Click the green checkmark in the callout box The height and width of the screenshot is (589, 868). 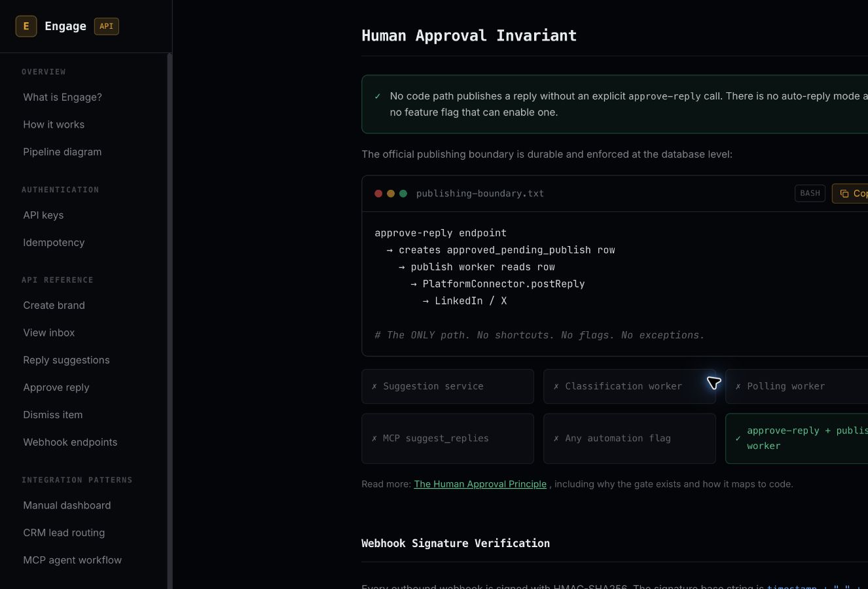(378, 96)
